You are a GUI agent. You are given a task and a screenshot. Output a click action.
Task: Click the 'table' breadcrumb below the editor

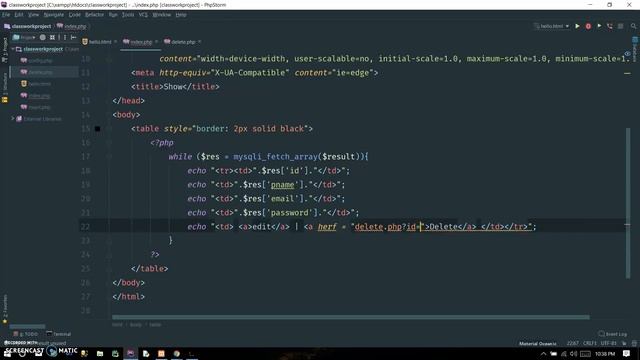coord(155,324)
